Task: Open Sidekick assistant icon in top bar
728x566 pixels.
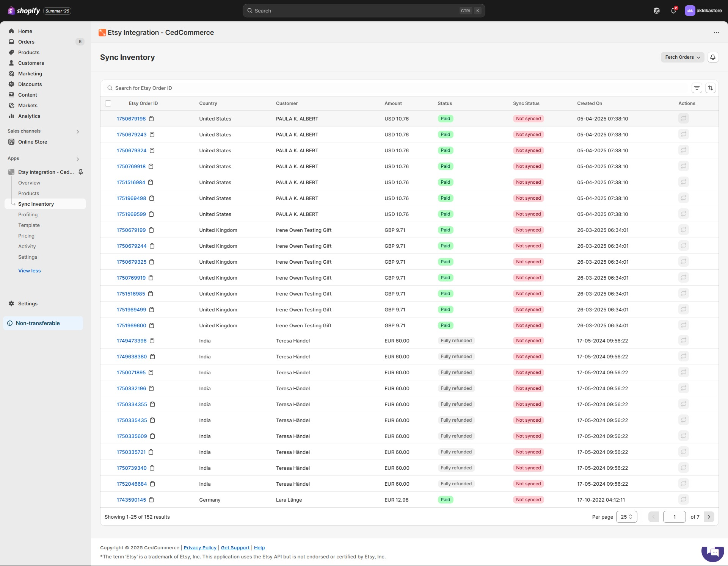Action: pos(657,11)
